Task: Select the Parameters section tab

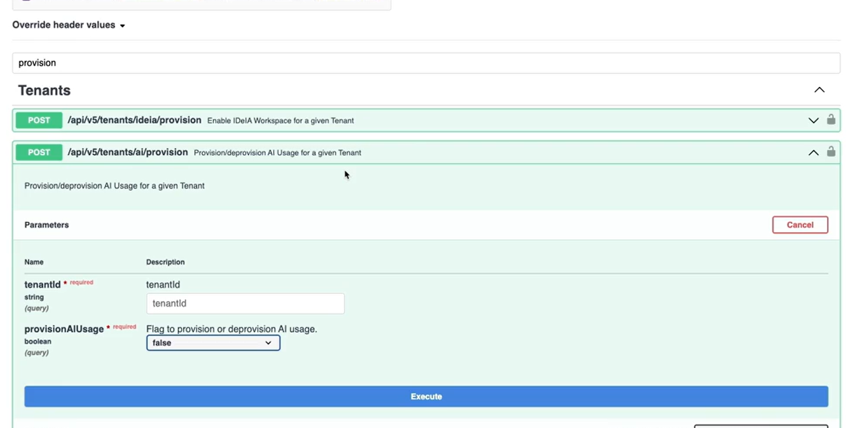Action: coord(47,225)
